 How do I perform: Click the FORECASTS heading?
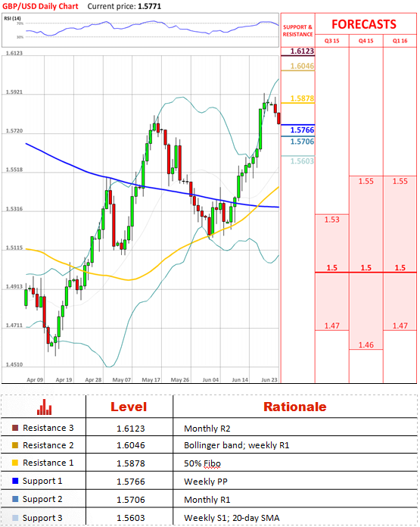[364, 24]
